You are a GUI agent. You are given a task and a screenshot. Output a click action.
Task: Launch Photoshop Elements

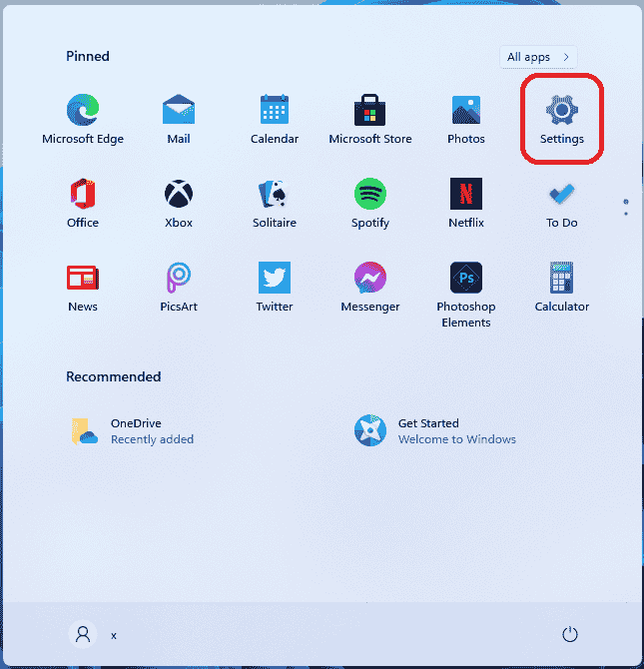click(x=466, y=295)
